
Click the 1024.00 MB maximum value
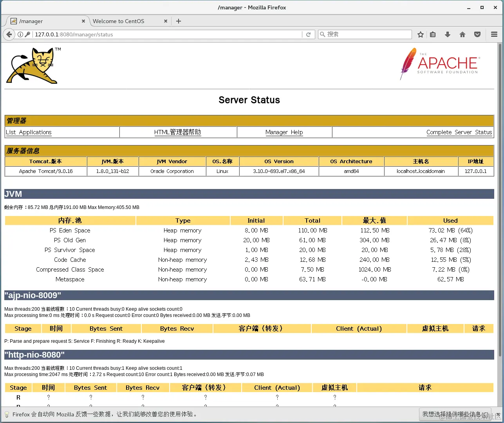click(x=375, y=270)
